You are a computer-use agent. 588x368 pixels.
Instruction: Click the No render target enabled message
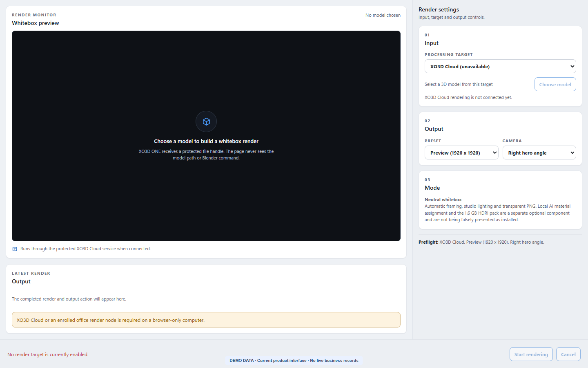coord(48,355)
